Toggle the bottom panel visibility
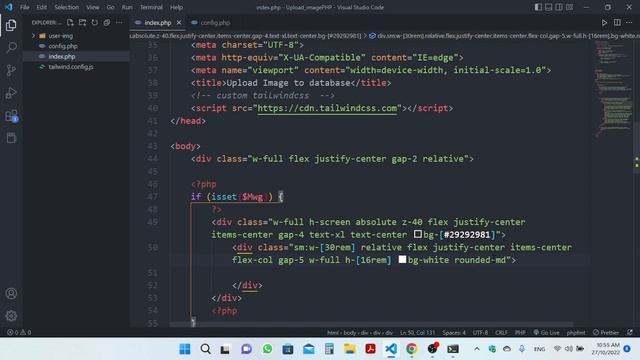The width and height of the screenshot is (640, 360). pyautogui.click(x=549, y=7)
